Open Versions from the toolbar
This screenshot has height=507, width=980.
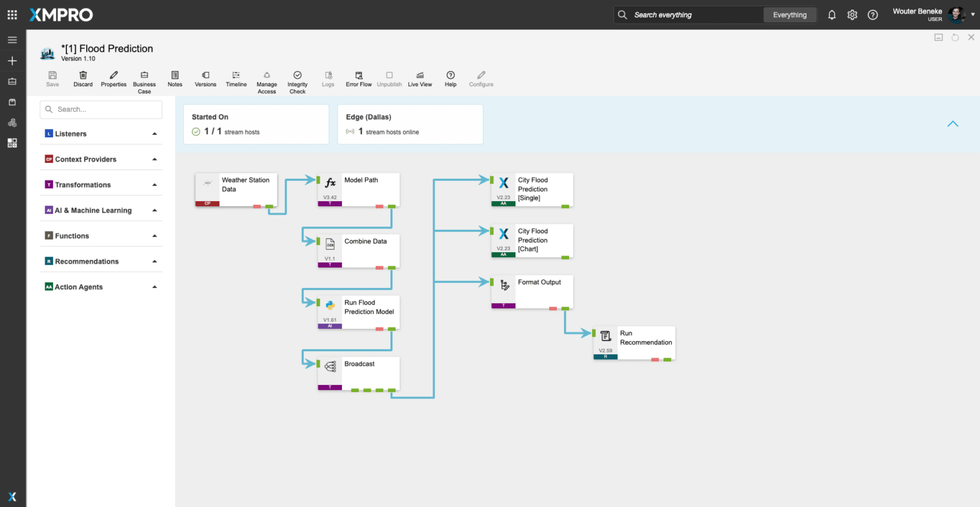point(205,76)
